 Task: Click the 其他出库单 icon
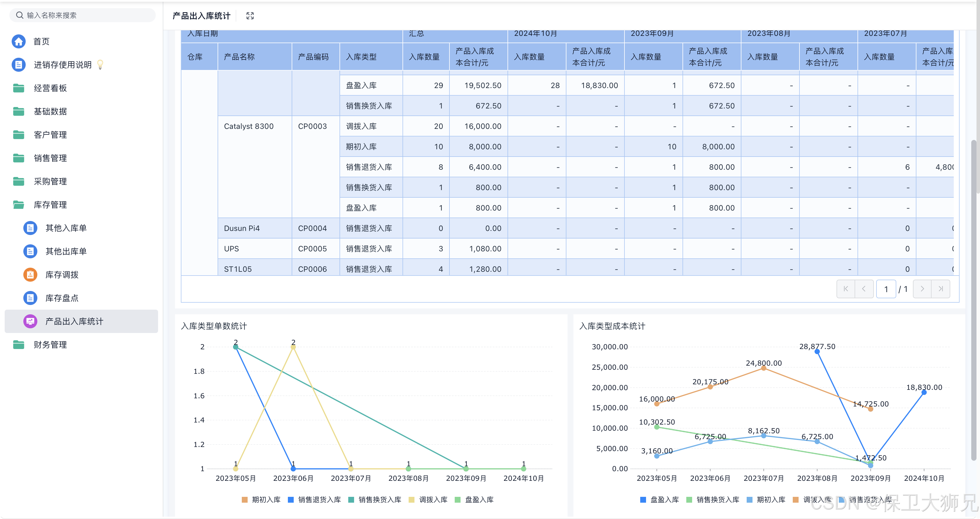tap(30, 251)
